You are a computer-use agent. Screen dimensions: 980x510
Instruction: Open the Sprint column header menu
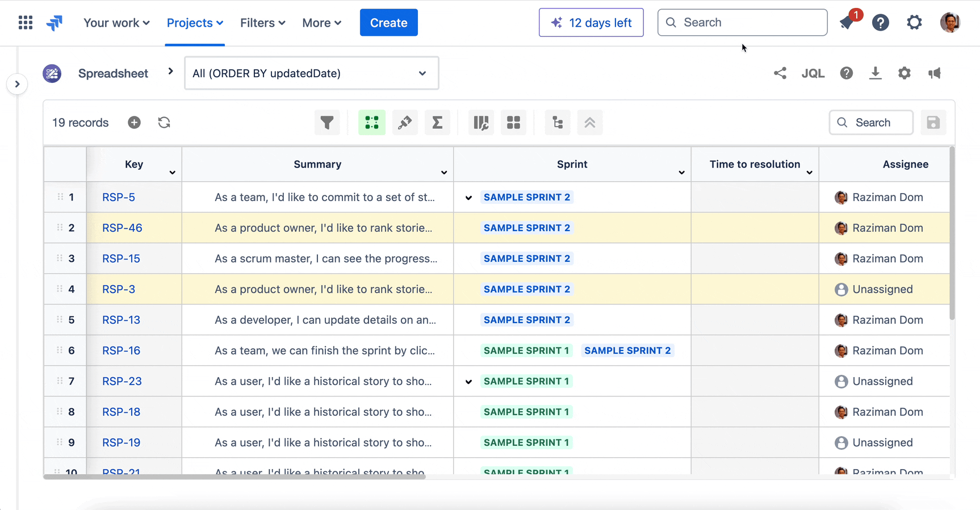681,173
